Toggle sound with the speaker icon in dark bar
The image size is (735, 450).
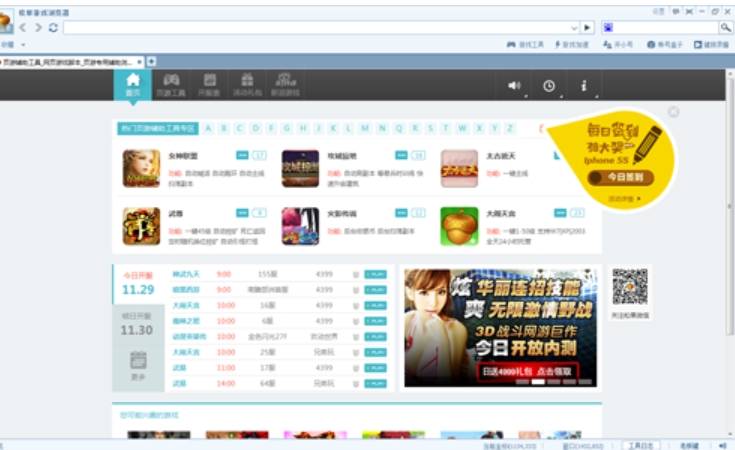pyautogui.click(x=514, y=85)
